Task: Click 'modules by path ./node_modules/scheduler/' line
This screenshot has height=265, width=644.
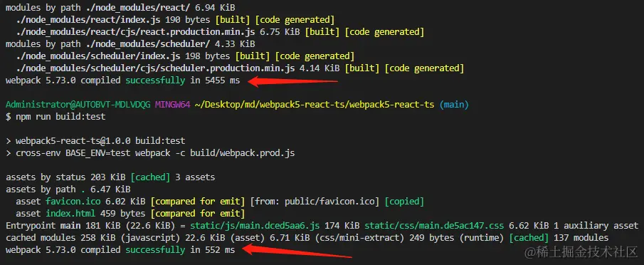Action: pos(130,43)
